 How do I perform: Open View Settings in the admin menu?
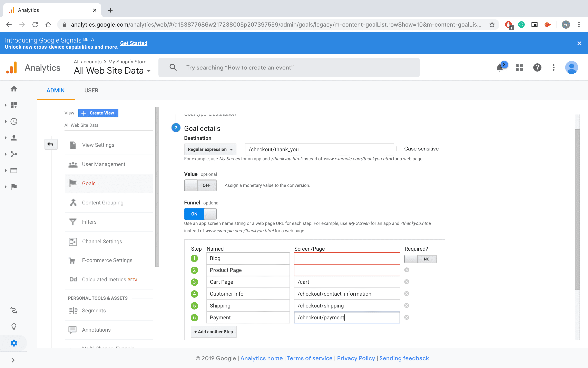[x=109, y=145]
